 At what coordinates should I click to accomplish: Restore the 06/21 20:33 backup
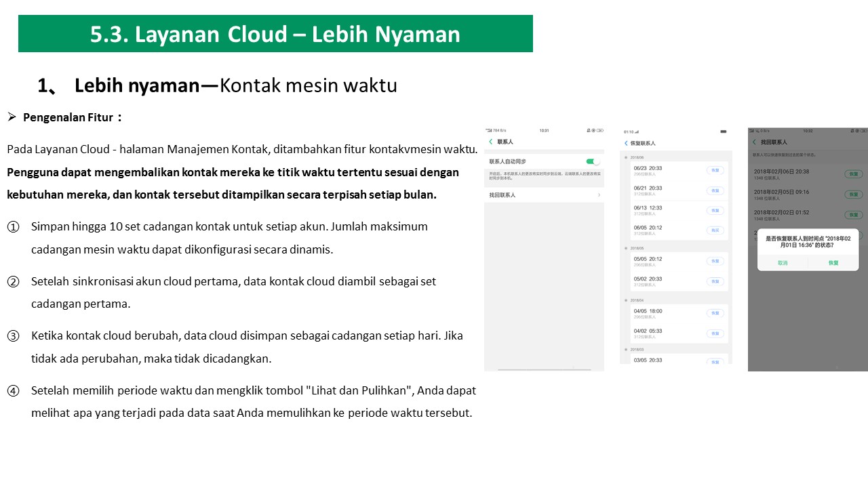[714, 190]
